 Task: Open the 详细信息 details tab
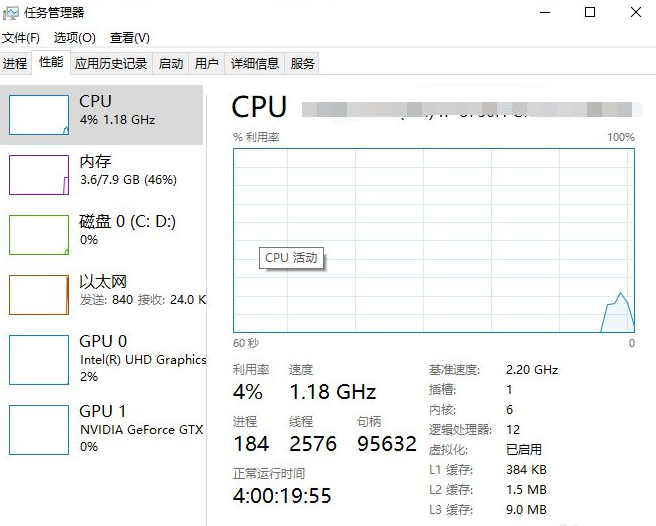[x=255, y=64]
